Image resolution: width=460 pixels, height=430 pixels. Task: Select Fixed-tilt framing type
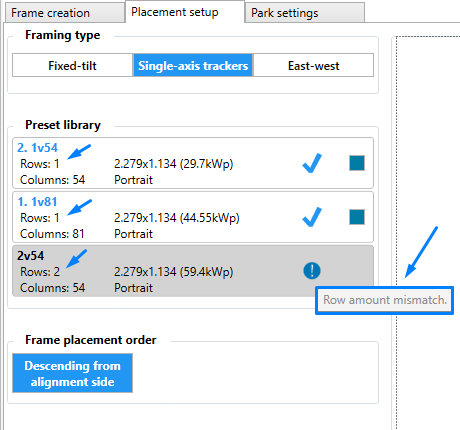pos(72,65)
